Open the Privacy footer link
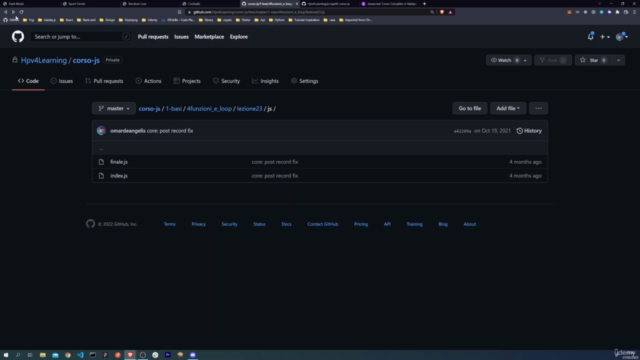Image resolution: width=640 pixels, height=360 pixels. coord(198,224)
